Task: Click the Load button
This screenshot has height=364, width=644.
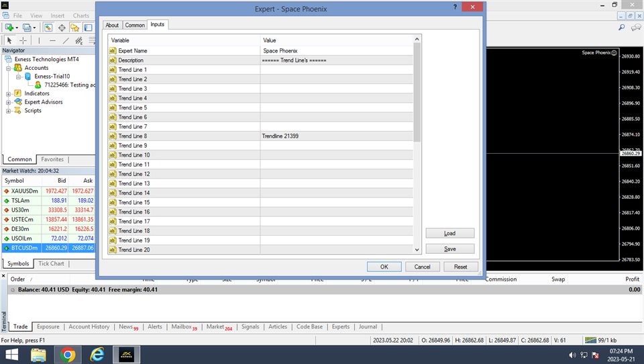Action: point(449,233)
